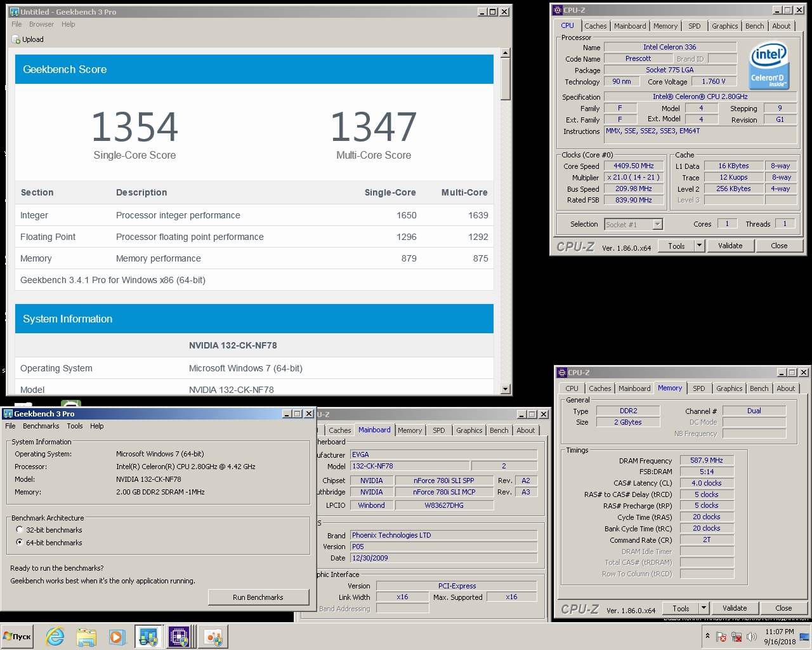The width and height of the screenshot is (812, 650).
Task: Click Run Benchmarks button
Action: [258, 597]
